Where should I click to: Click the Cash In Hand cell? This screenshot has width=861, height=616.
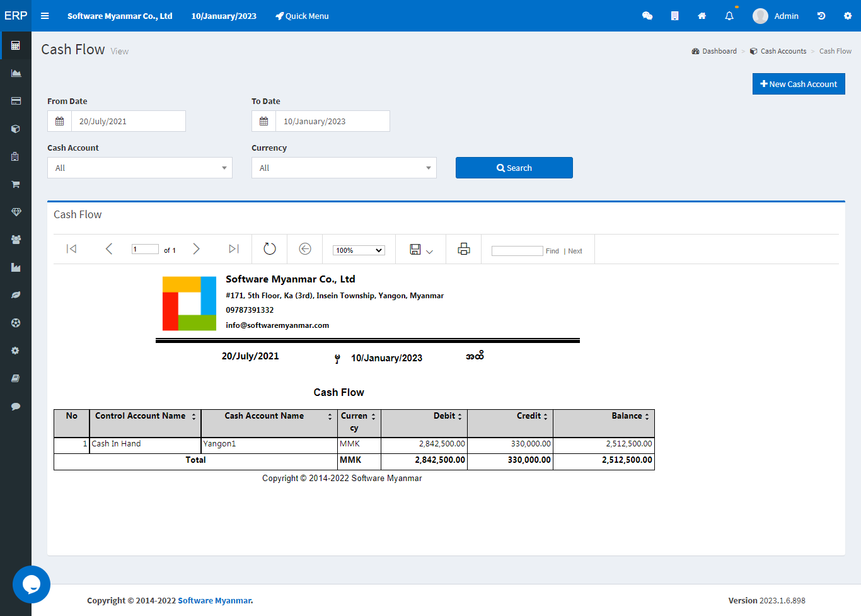click(145, 444)
